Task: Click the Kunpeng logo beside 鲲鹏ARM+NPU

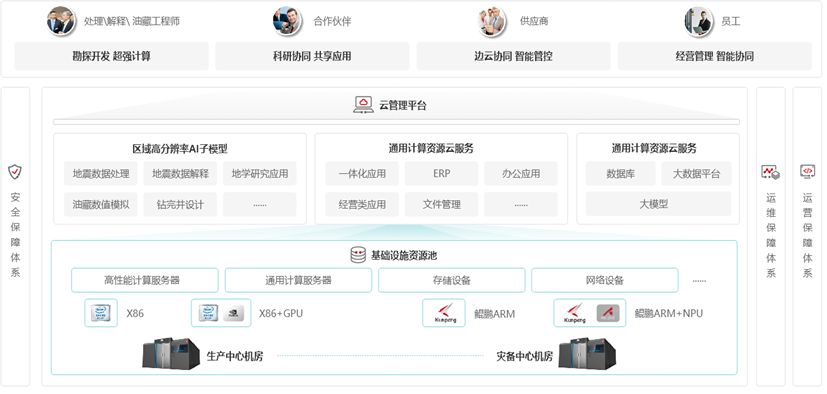Action: click(x=574, y=313)
